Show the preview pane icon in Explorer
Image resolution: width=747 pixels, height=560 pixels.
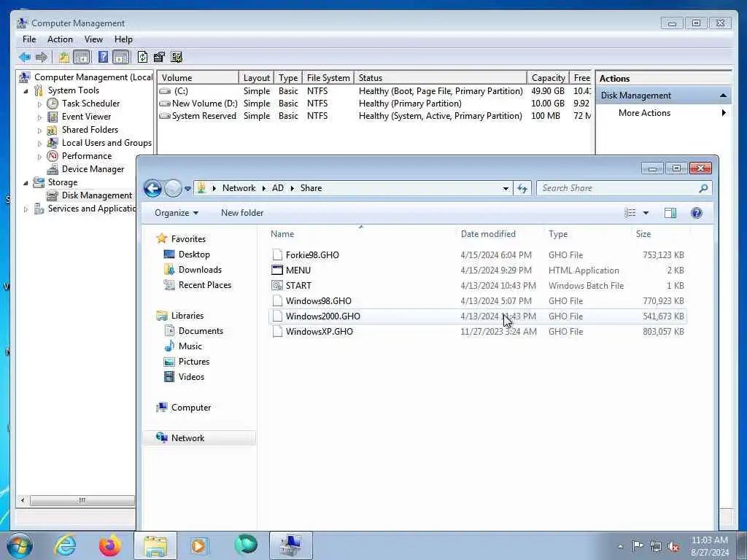pos(670,213)
